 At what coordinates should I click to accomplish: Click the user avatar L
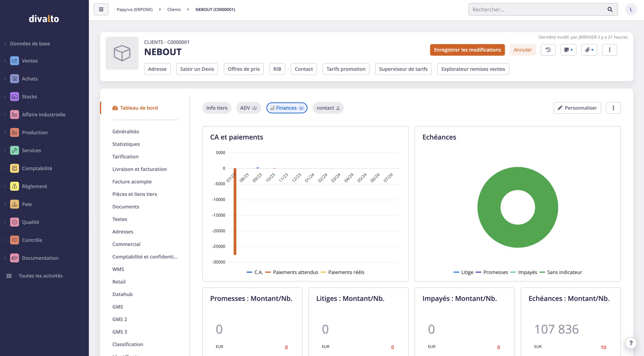631,9
